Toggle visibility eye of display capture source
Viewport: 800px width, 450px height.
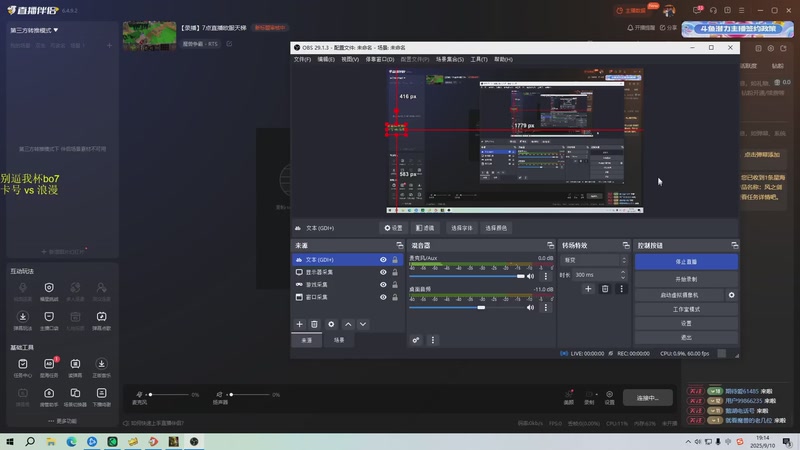click(383, 272)
